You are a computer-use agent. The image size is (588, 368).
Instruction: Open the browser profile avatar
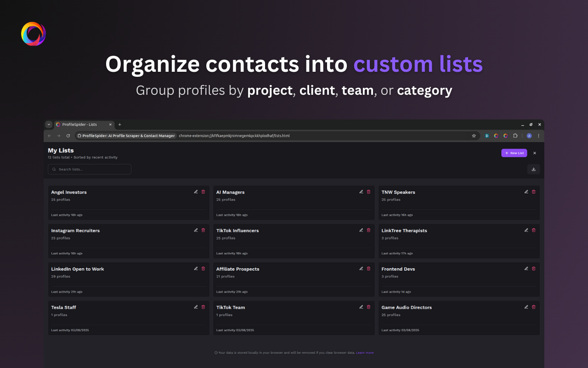(x=528, y=136)
